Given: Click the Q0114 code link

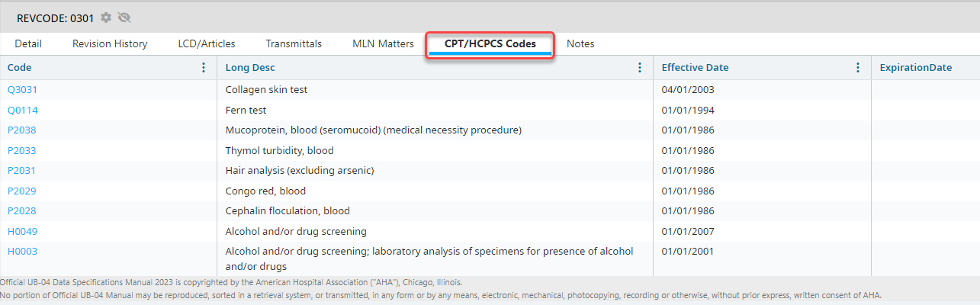Looking at the screenshot, I should click(x=22, y=111).
